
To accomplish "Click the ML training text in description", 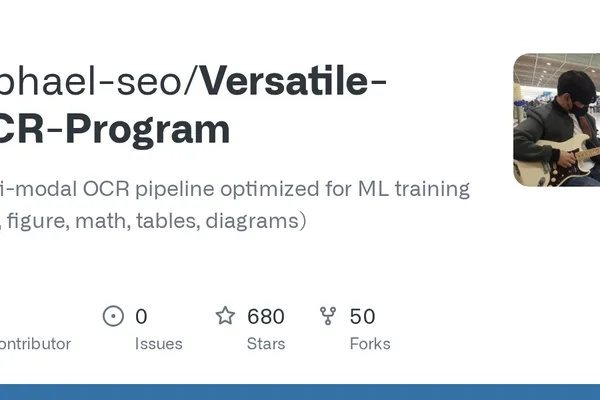I will pos(414,189).
